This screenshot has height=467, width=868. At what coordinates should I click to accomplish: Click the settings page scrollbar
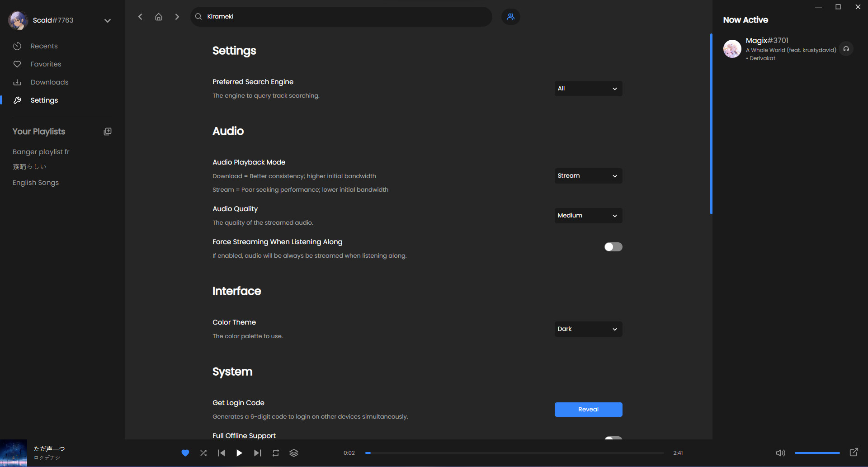coord(711,124)
